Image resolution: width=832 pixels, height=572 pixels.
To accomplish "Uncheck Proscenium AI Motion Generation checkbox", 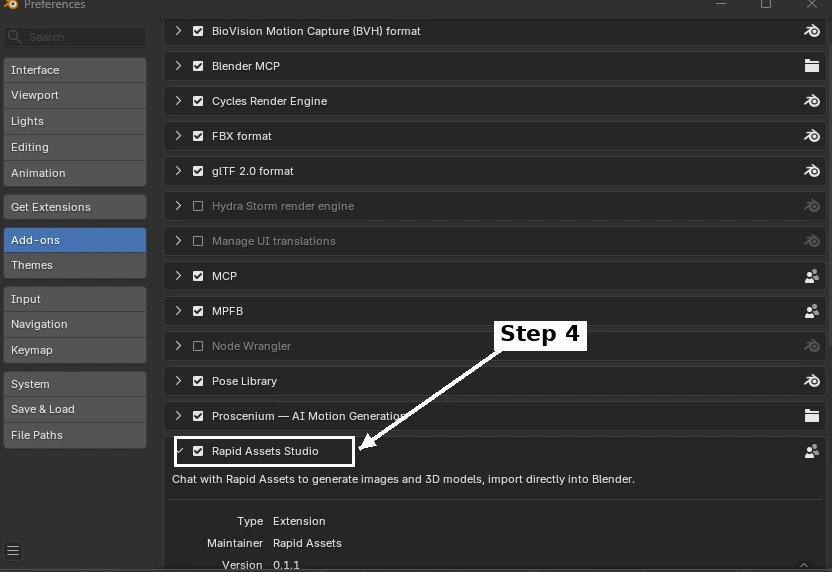I will coord(198,416).
